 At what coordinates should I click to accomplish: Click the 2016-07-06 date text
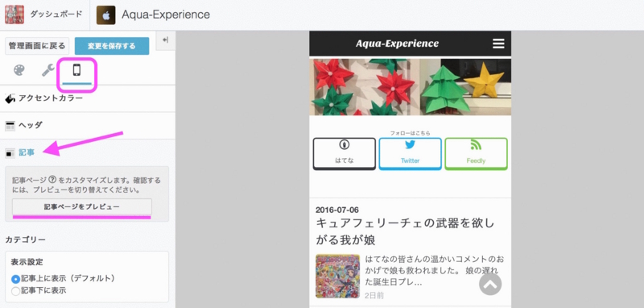336,210
